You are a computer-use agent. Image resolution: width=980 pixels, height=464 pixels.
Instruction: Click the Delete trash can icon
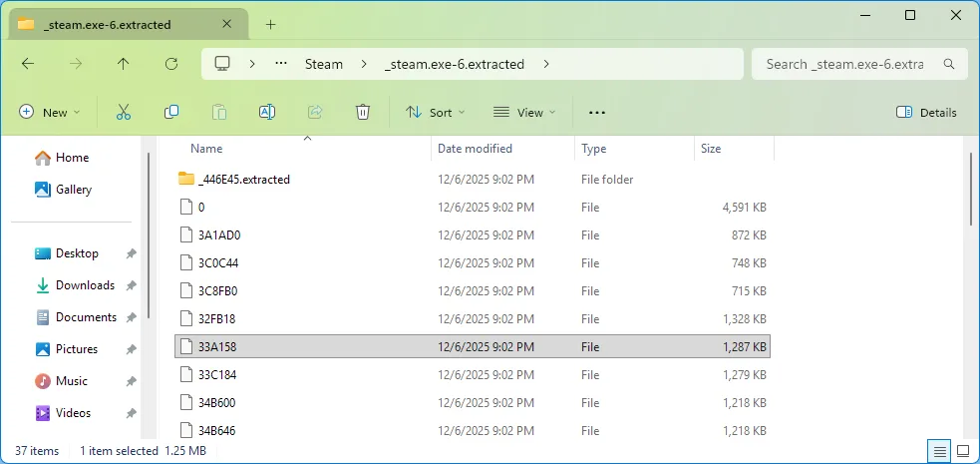coord(363,113)
